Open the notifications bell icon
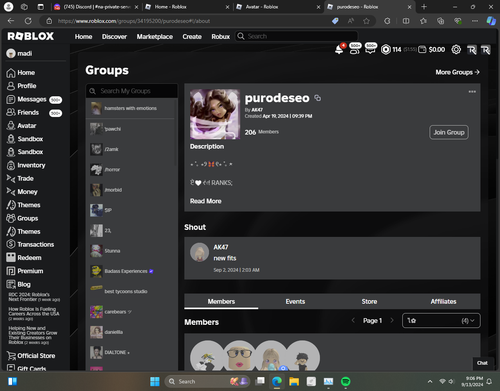 pyautogui.click(x=339, y=50)
